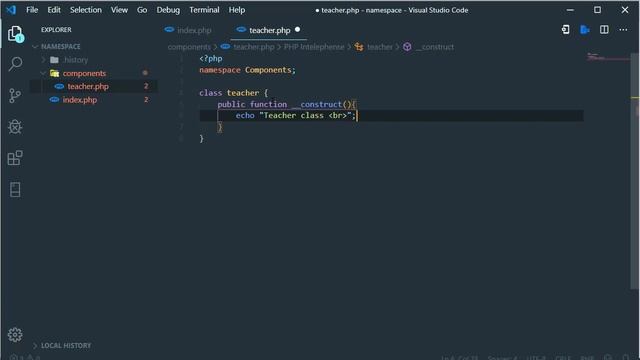640x360 pixels.
Task: Minimize the VS Code window
Action: [570, 10]
